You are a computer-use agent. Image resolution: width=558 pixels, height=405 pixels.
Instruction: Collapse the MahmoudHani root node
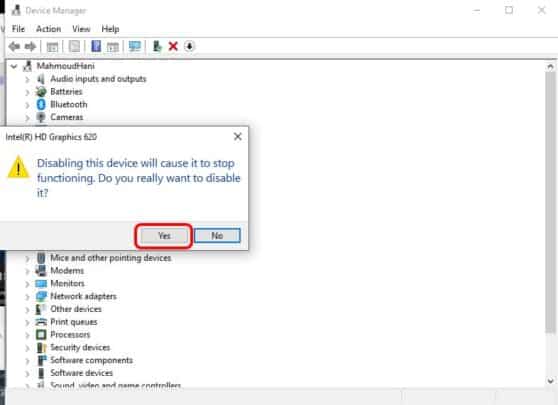coord(14,66)
